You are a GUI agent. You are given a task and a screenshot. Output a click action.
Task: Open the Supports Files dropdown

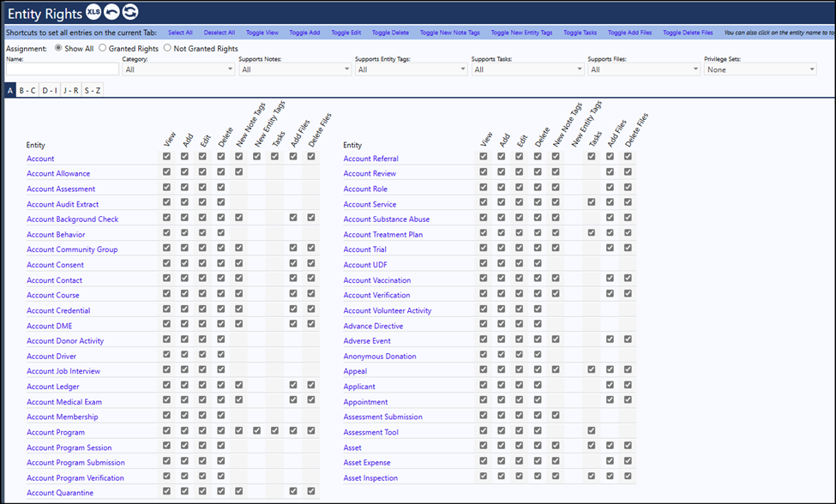(x=644, y=69)
